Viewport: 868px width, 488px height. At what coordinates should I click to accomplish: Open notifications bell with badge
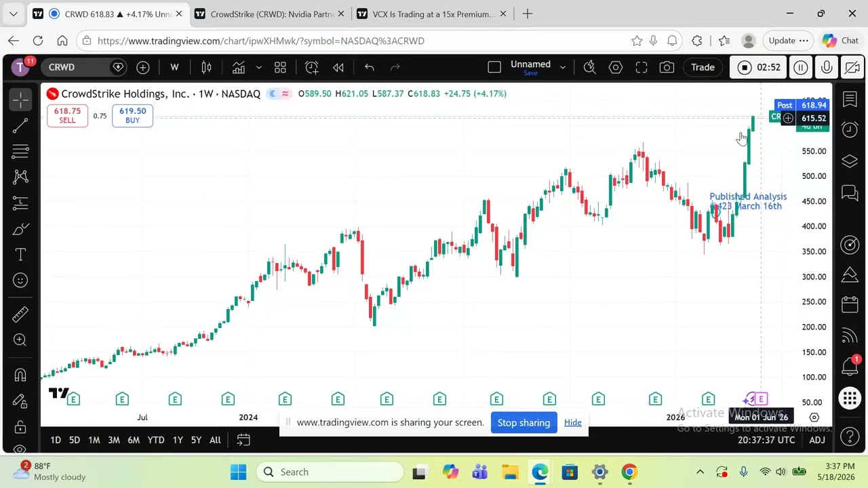coord(850,366)
